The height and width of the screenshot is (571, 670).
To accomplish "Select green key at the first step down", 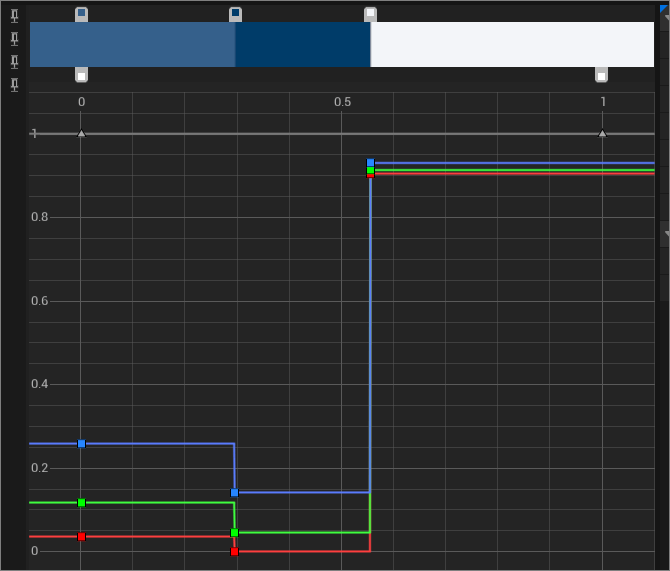I will [x=234, y=533].
